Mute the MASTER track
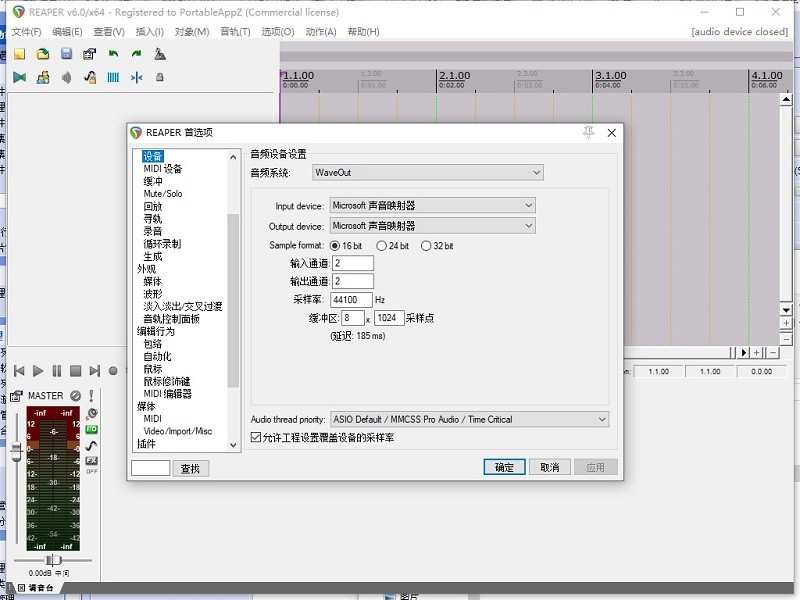This screenshot has height=600, width=800. [x=76, y=395]
